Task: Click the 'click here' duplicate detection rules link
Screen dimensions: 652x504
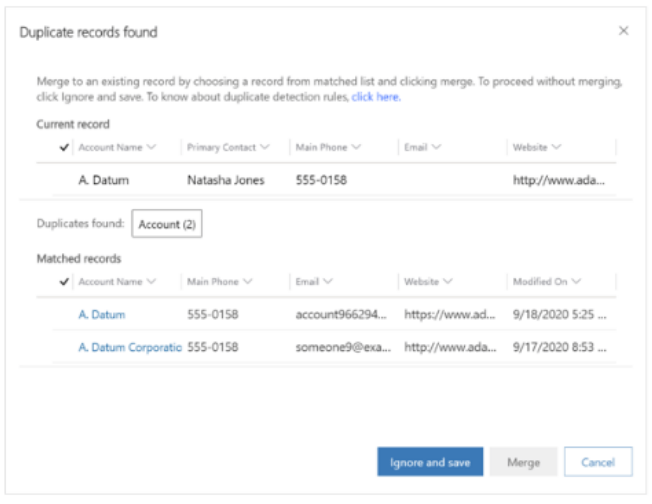Action: pyautogui.click(x=375, y=97)
